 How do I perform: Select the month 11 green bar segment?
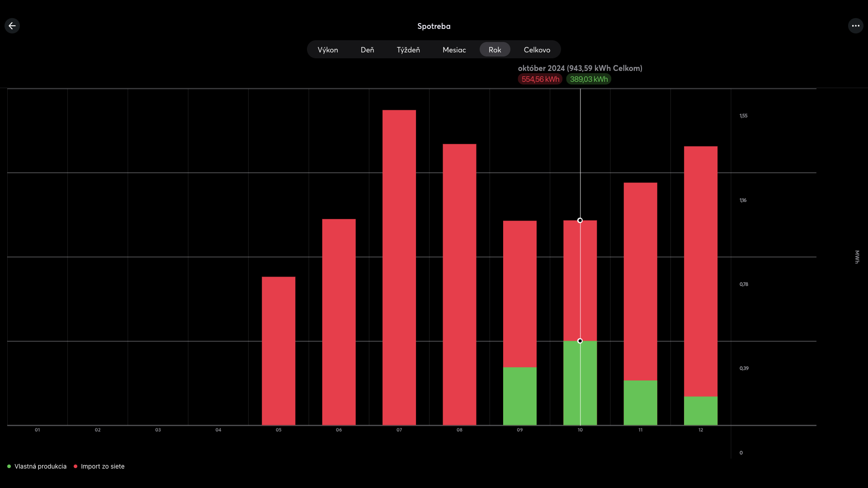[x=640, y=402]
